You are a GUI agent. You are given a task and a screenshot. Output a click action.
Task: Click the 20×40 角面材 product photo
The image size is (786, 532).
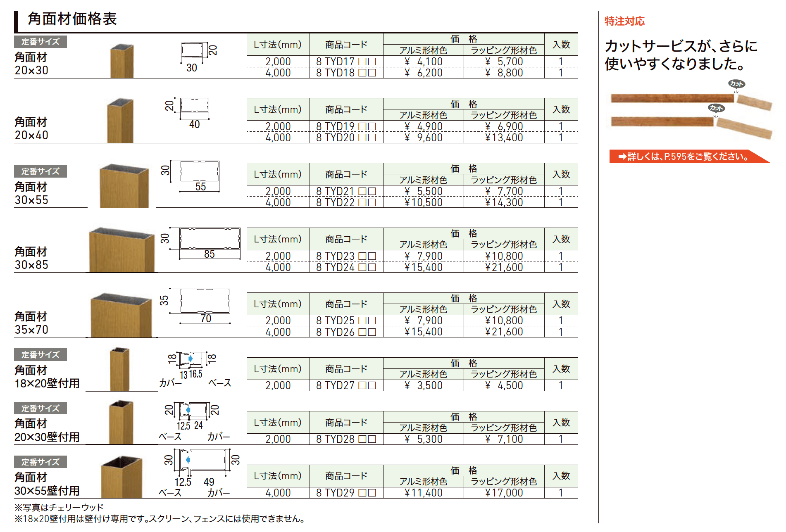[x=120, y=121]
